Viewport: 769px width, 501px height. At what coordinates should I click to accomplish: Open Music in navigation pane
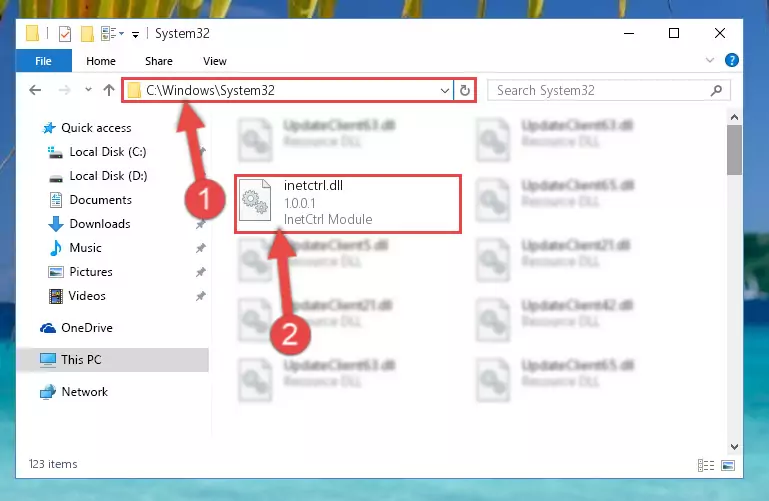85,248
